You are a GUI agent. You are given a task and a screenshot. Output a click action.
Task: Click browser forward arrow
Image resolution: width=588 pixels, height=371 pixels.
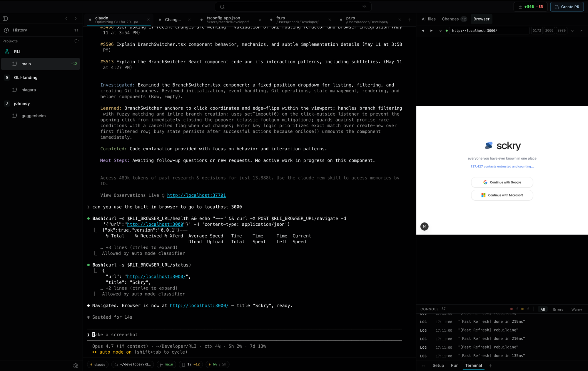[432, 31]
